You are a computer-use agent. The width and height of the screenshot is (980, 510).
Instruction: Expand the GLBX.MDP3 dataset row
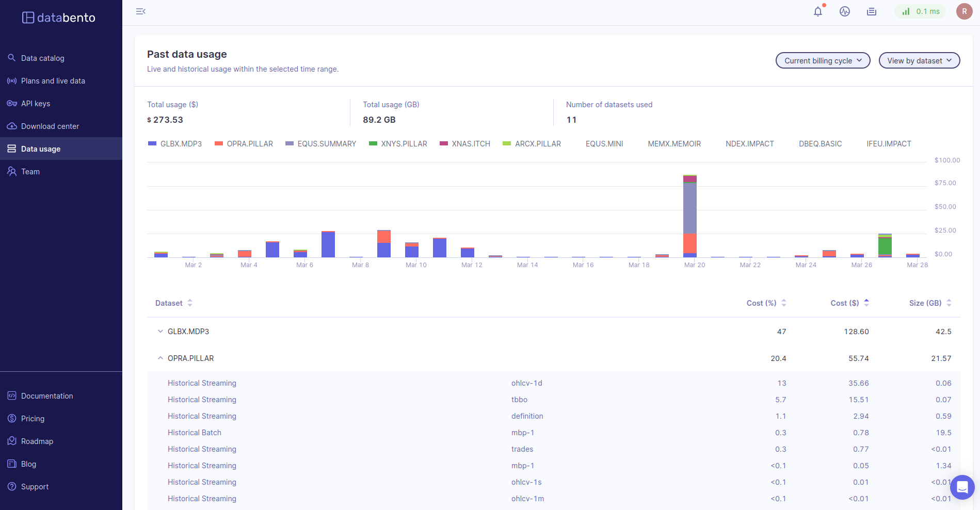[x=160, y=332]
